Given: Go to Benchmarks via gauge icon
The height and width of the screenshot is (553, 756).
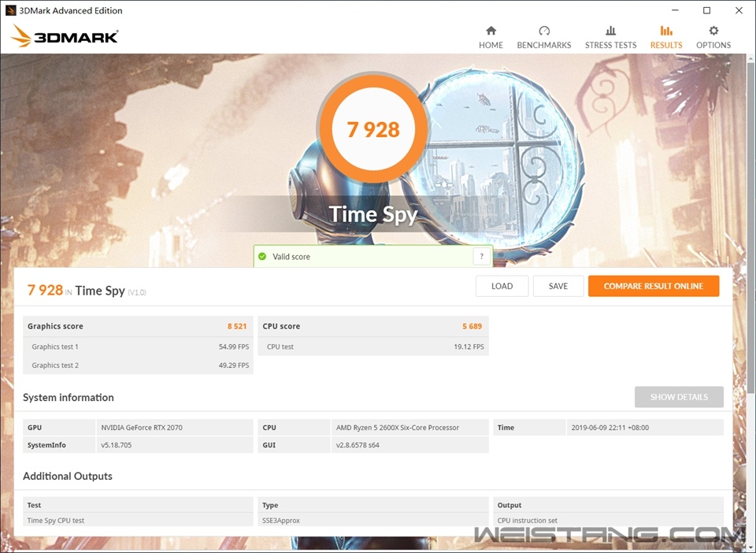Looking at the screenshot, I should click(x=543, y=32).
